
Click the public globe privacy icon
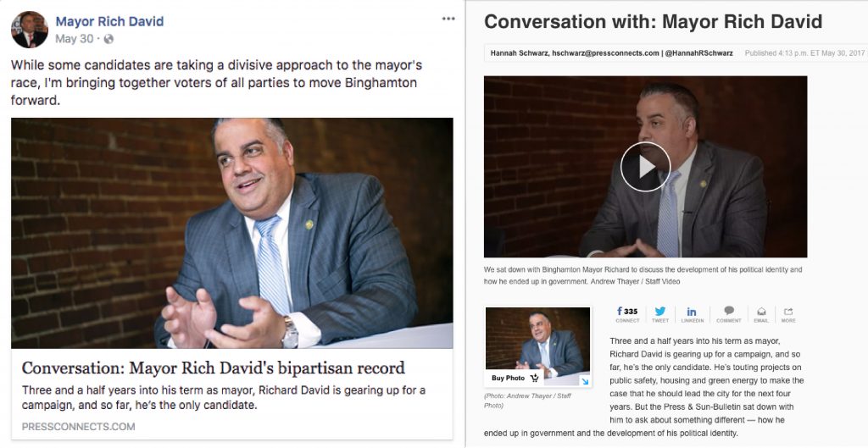pyautogui.click(x=108, y=39)
